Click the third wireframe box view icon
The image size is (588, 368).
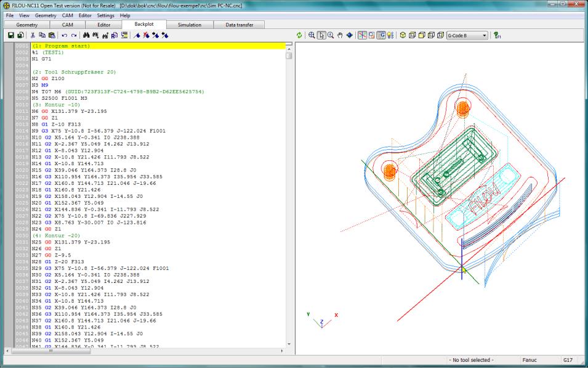pos(431,35)
